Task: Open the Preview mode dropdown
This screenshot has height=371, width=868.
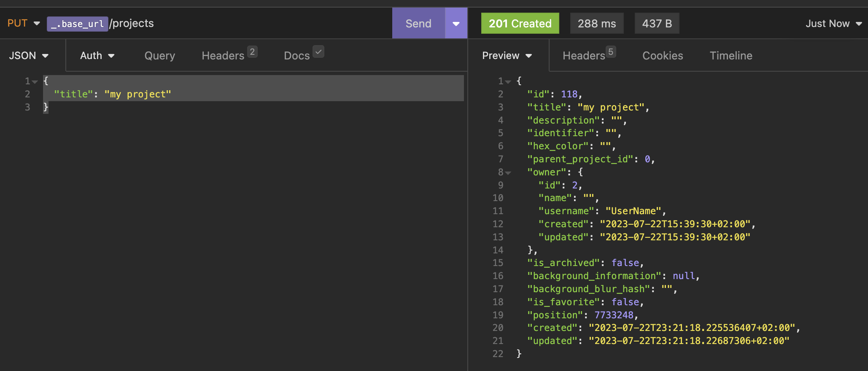Action: 507,56
